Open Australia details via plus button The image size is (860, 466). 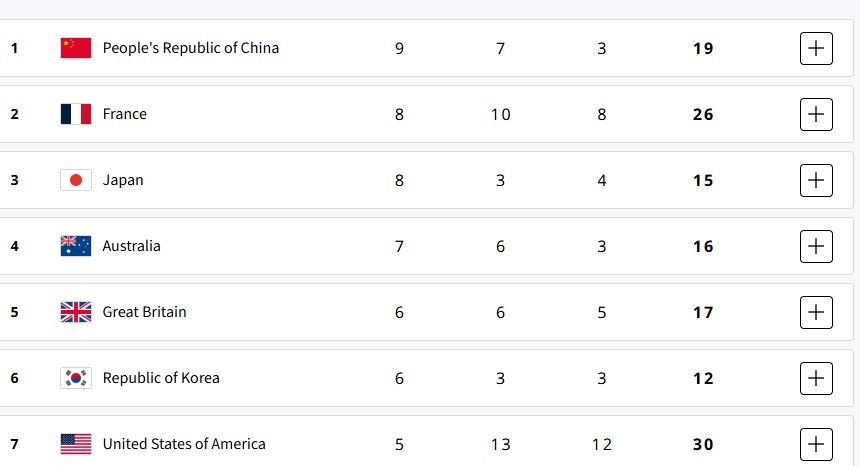point(816,246)
